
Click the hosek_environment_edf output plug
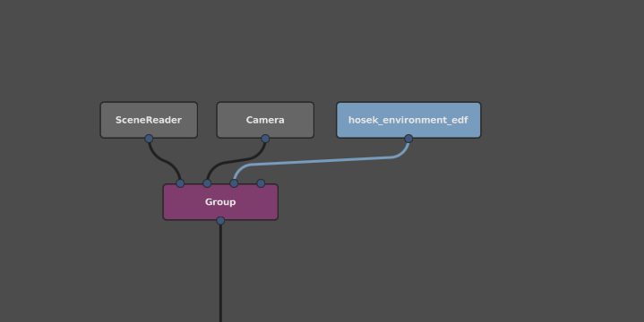[408, 139]
